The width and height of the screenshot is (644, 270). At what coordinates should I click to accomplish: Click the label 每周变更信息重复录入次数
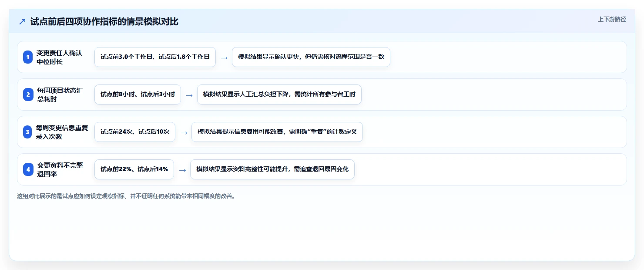tap(62, 132)
